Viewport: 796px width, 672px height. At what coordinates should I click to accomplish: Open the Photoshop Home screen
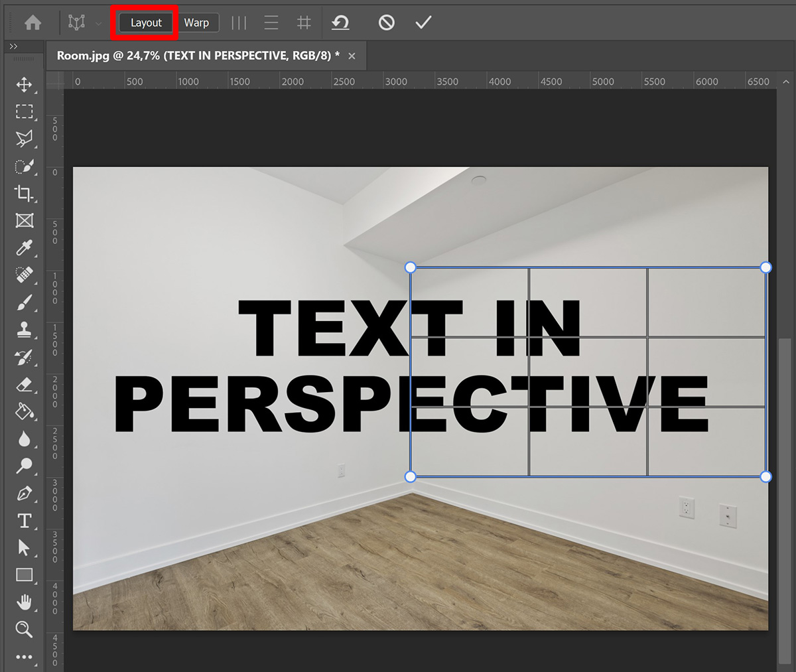32,22
